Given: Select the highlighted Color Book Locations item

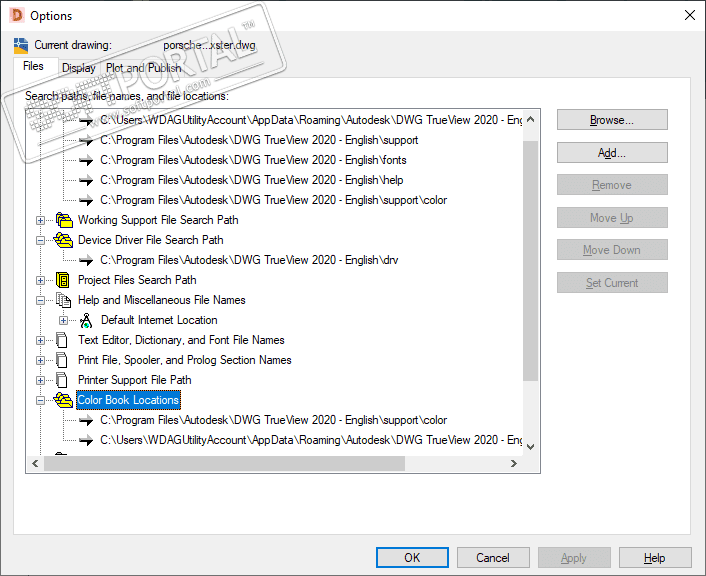Looking at the screenshot, I should [x=128, y=400].
